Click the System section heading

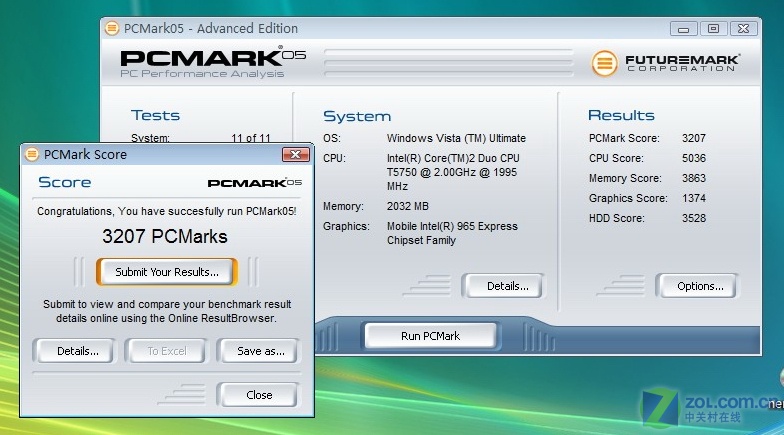(357, 116)
